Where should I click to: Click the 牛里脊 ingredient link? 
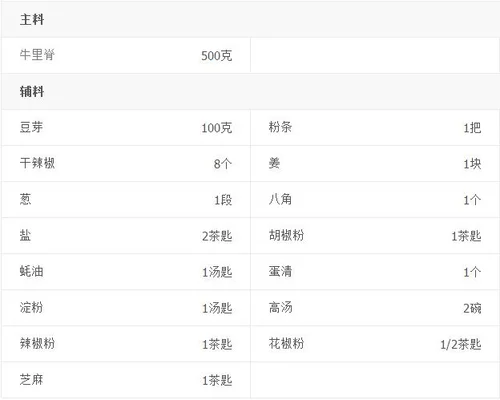tap(37, 55)
